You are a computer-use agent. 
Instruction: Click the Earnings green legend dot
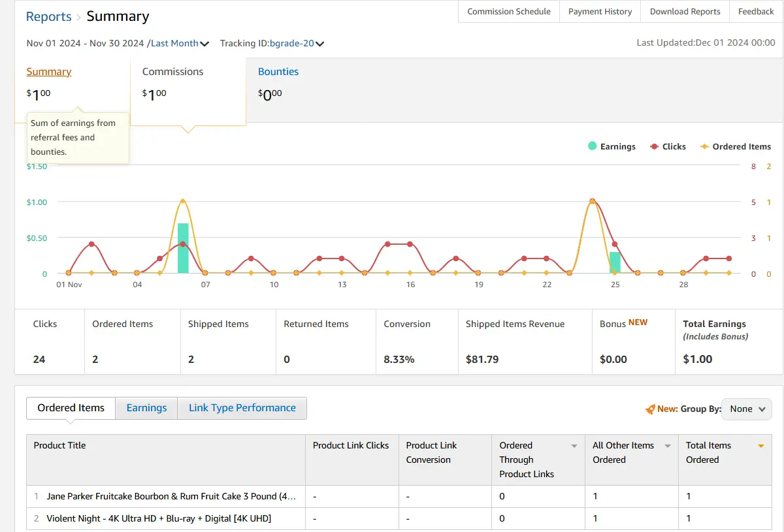pos(593,146)
